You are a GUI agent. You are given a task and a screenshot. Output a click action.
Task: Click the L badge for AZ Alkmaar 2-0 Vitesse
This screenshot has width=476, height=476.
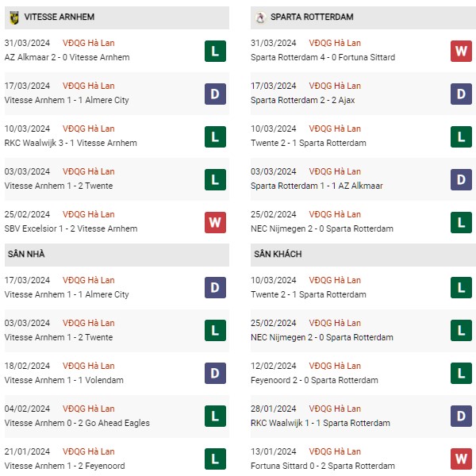click(215, 51)
